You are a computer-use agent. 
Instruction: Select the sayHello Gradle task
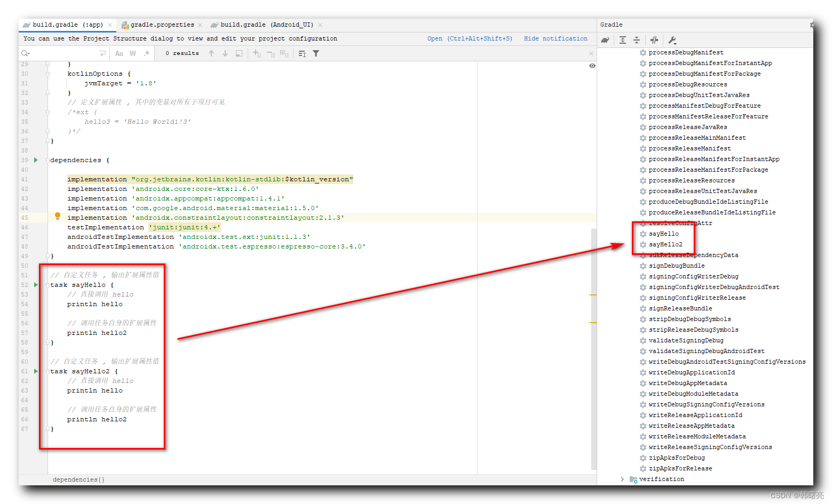coord(664,234)
